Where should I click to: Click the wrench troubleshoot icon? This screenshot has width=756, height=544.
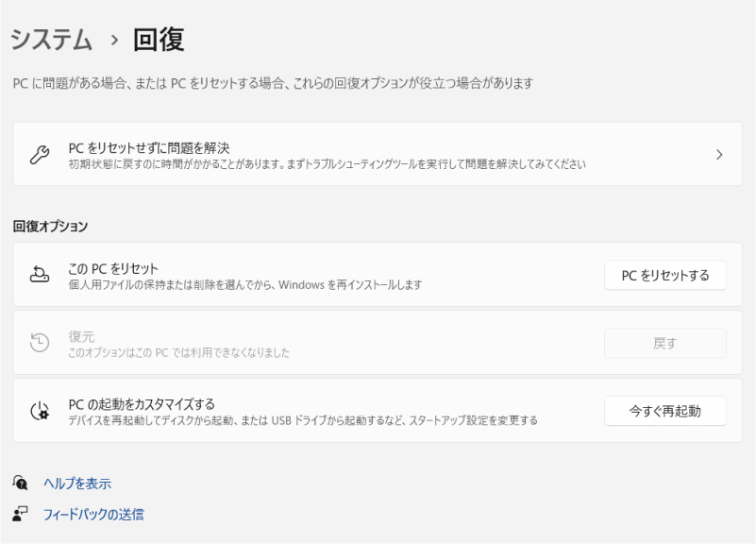pos(39,154)
